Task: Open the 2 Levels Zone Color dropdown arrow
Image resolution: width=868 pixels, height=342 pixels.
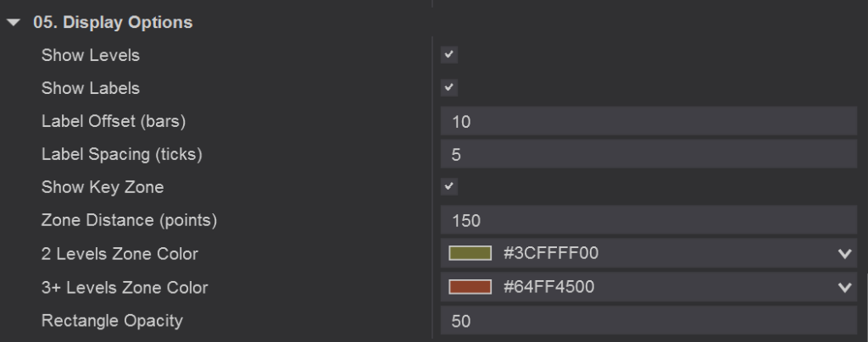Action: coord(844,253)
